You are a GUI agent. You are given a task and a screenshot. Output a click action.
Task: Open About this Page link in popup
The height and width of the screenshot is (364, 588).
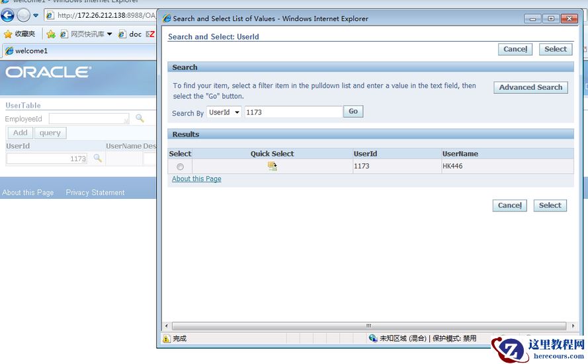196,179
